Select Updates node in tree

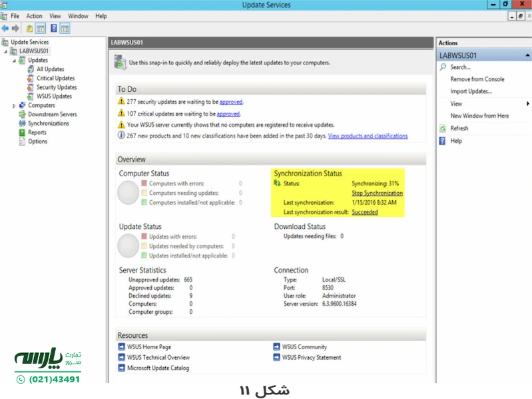[x=38, y=60]
